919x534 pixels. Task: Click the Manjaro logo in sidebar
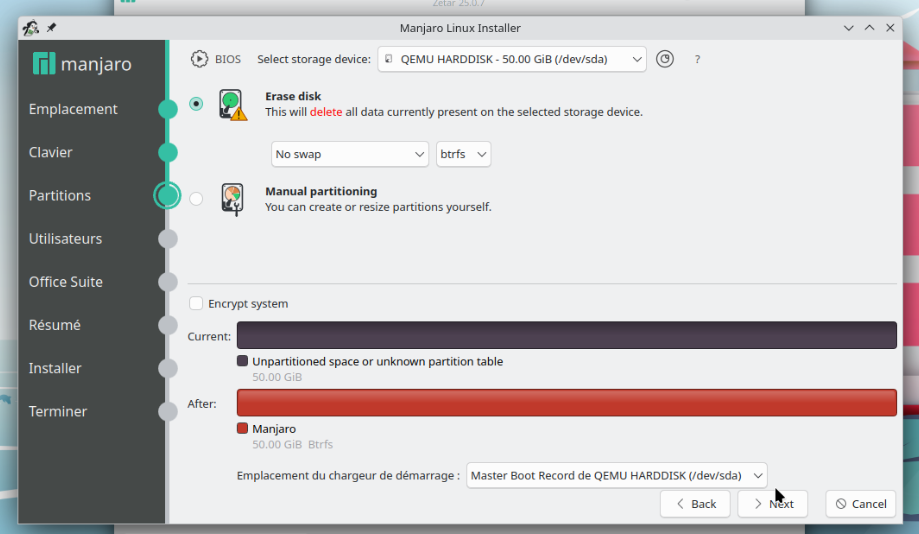click(82, 64)
